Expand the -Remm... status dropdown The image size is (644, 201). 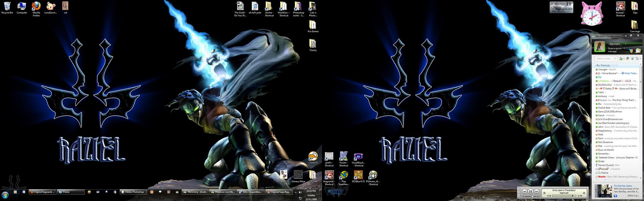pyautogui.click(x=626, y=44)
